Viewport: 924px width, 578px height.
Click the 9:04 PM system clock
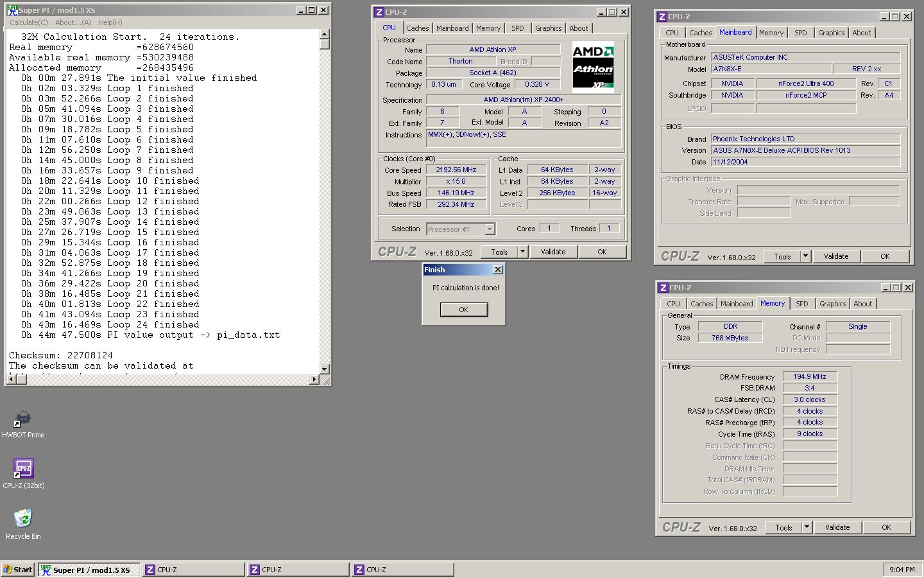[902, 570]
